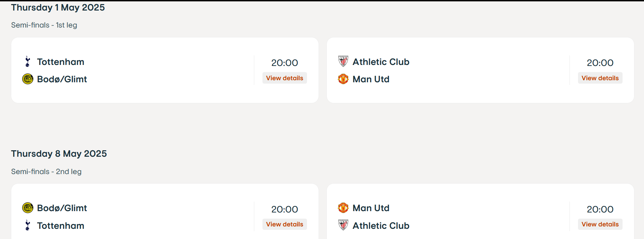Click the Thursday 1 May 2025 heading

pos(58,7)
